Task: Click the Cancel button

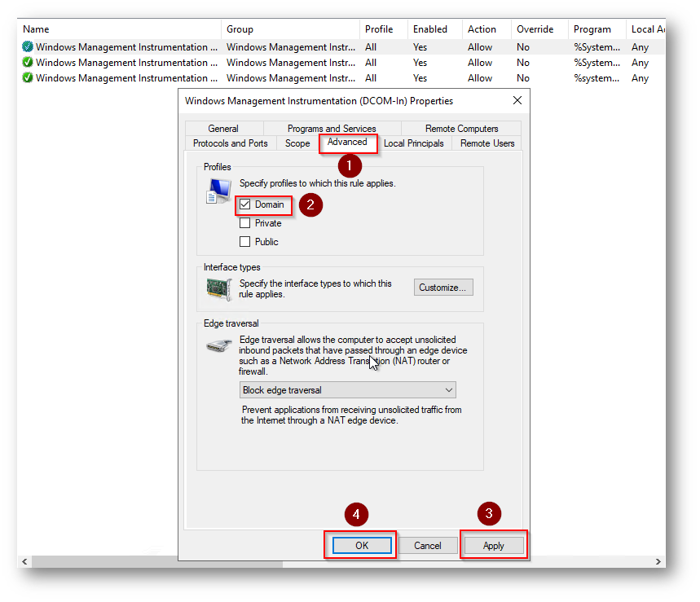Action: point(427,545)
